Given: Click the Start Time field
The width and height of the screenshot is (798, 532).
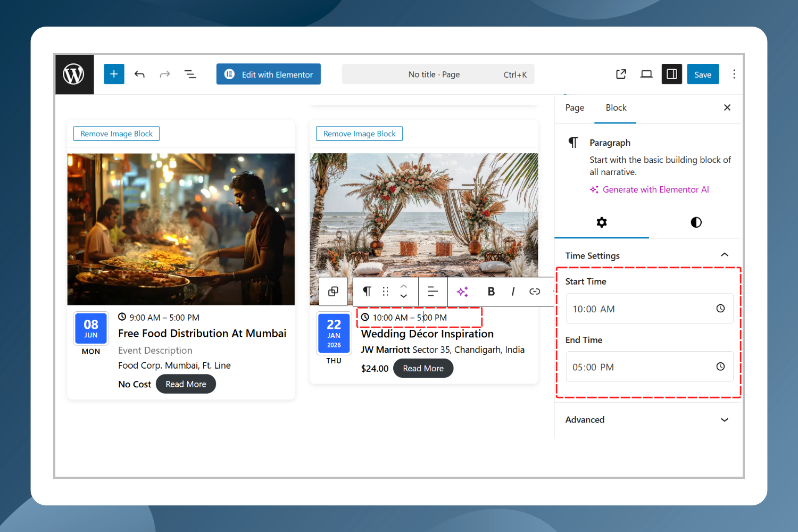Looking at the screenshot, I should coord(649,309).
